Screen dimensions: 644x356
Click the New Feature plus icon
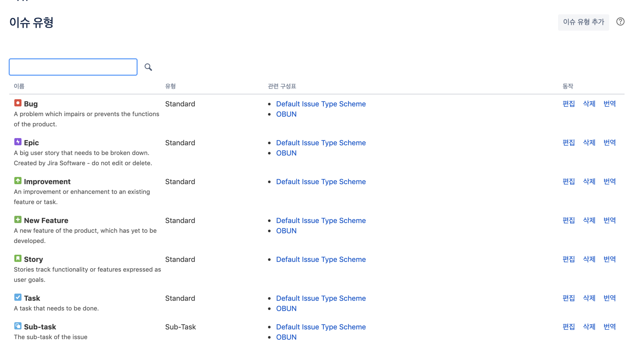pos(18,219)
